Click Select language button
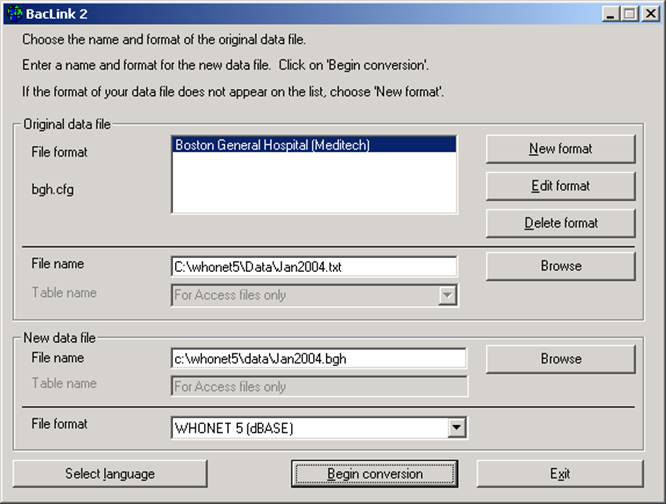The width and height of the screenshot is (666, 504). 110,473
